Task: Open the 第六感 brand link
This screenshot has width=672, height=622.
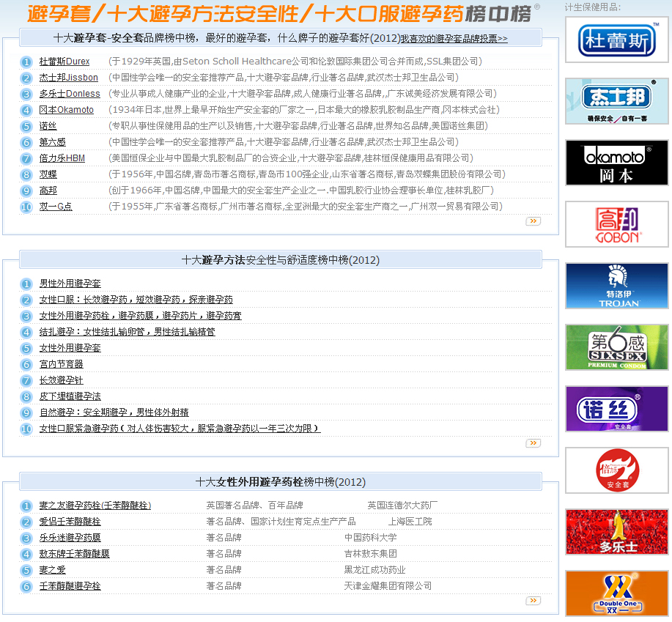Action: tap(52, 142)
